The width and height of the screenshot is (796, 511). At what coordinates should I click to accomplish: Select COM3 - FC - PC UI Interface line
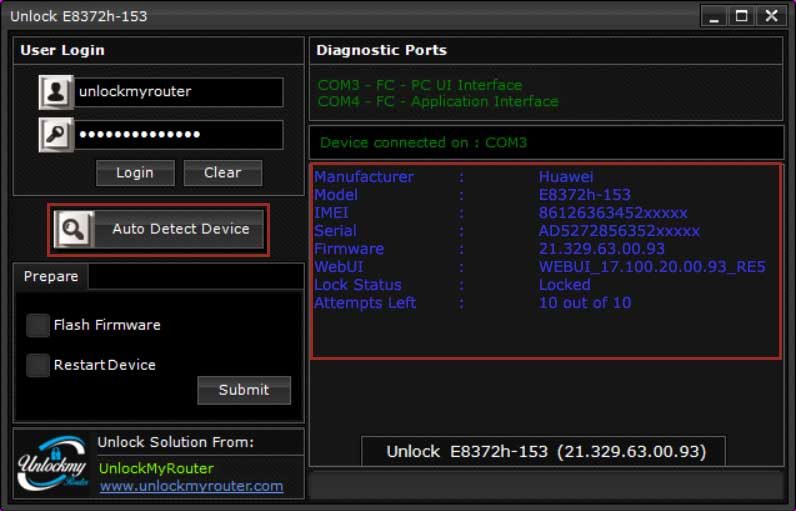420,85
